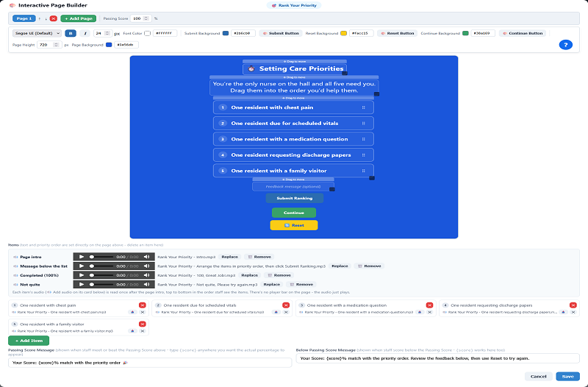Mute the Not quite audio player
Image resolution: width=588 pixels, height=387 pixels.
(146, 285)
